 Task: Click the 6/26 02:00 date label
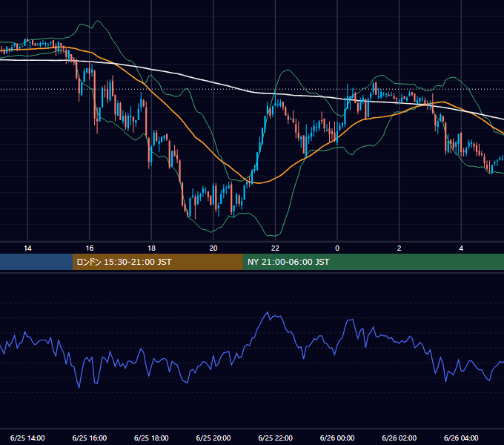(x=399, y=438)
